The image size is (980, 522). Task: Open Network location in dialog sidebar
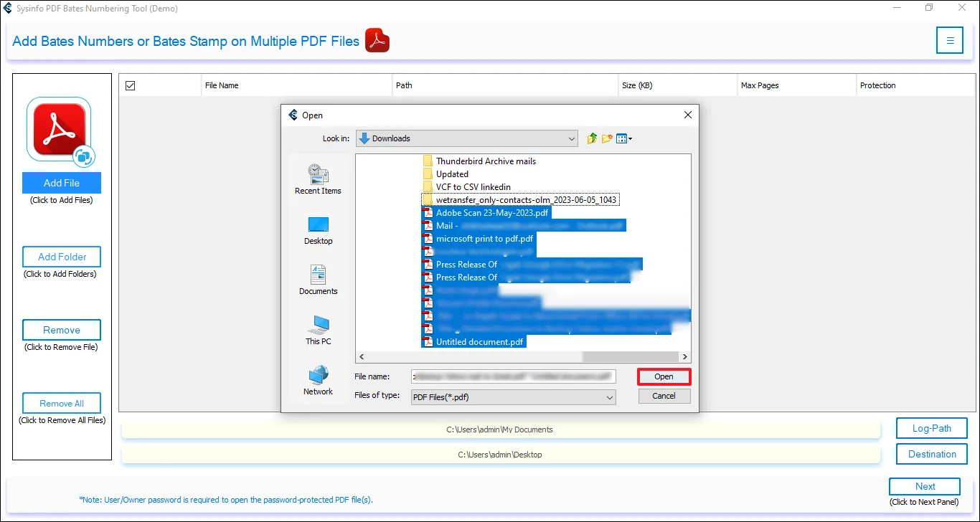318,380
